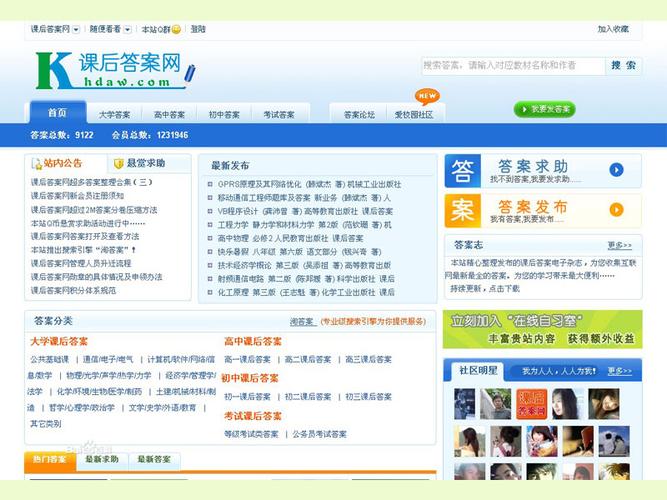This screenshot has height=500, width=667.
Task: Expand the 课后答案网 top dropdown arrow
Action: point(77,30)
